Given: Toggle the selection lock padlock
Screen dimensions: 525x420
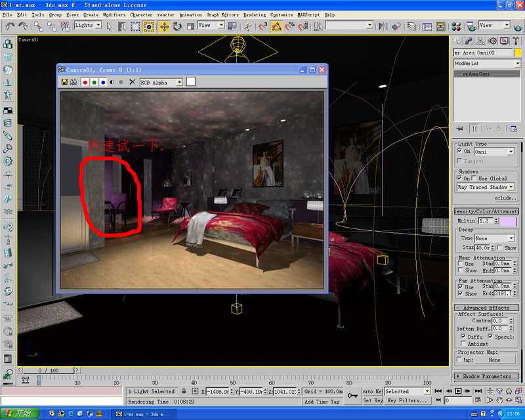Looking at the screenshot, I should pyautogui.click(x=184, y=391).
